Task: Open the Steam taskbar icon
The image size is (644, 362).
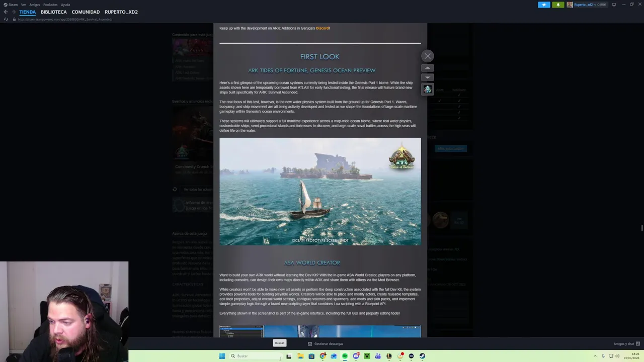Action: (422, 356)
